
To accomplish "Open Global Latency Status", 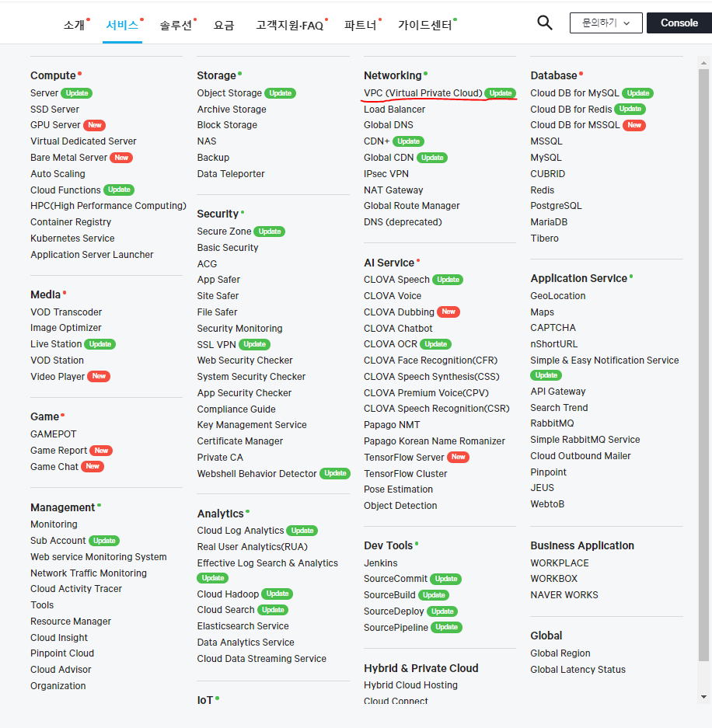I will pos(578,670).
